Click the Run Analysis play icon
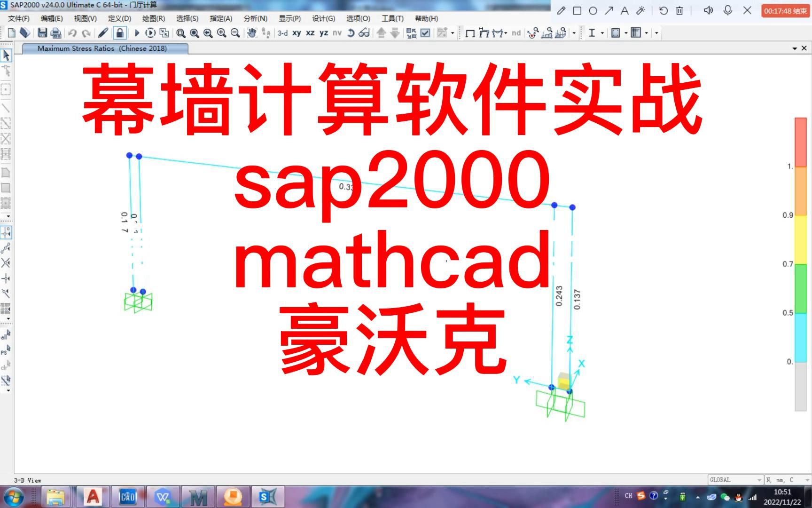Screen dimensions: 812x508 pos(137,33)
